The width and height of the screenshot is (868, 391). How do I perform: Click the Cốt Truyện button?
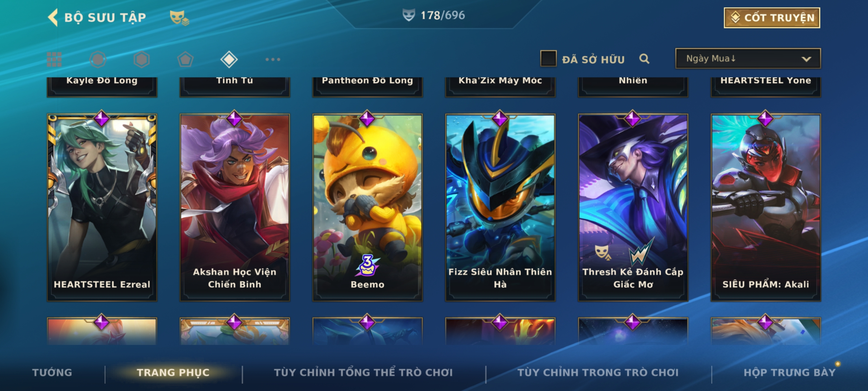(x=772, y=18)
